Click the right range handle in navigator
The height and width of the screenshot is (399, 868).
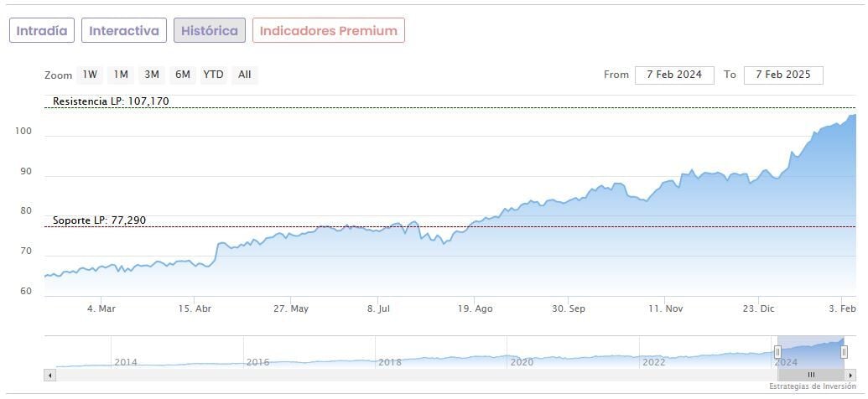[x=844, y=352]
